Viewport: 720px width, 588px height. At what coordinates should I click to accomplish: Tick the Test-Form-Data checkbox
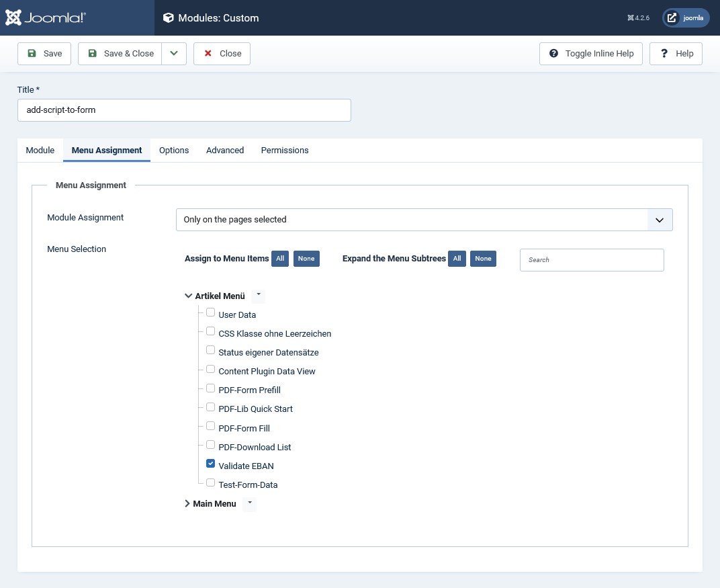(x=211, y=482)
